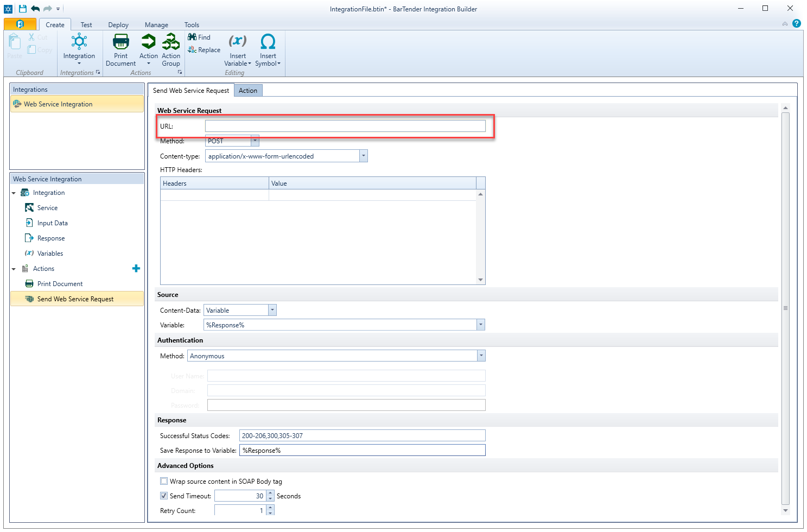The width and height of the screenshot is (807, 532).
Task: Click the Send Timeout seconds field
Action: pyautogui.click(x=240, y=496)
